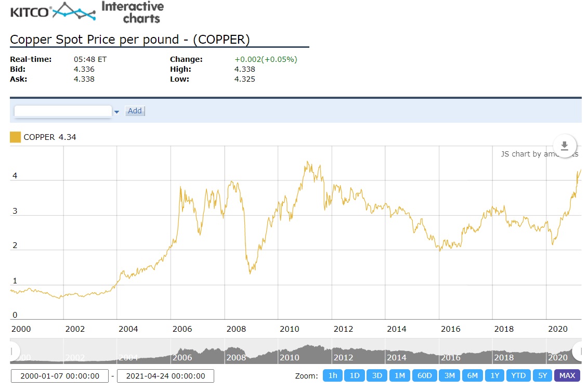
Task: Click the COPPER 4.34 legend label
Action: tap(50, 137)
